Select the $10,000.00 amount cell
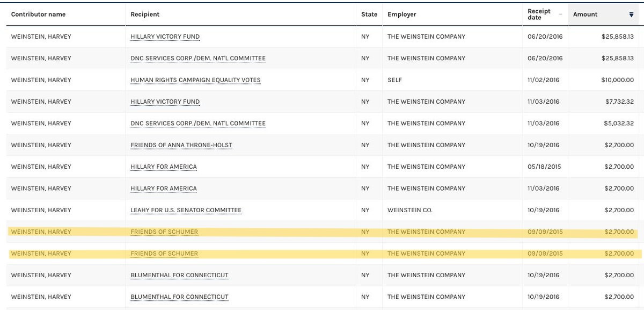 617,80
